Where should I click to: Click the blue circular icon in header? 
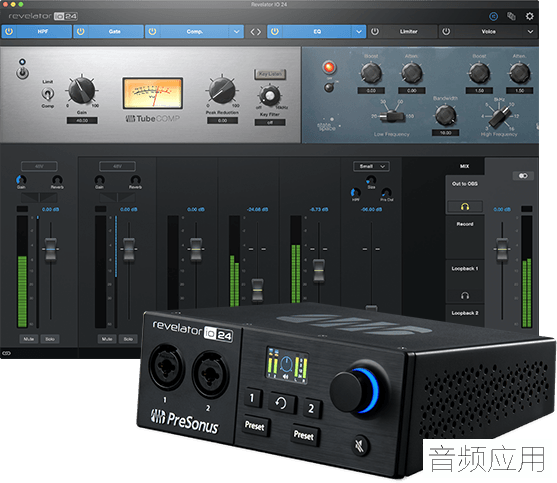click(x=493, y=16)
